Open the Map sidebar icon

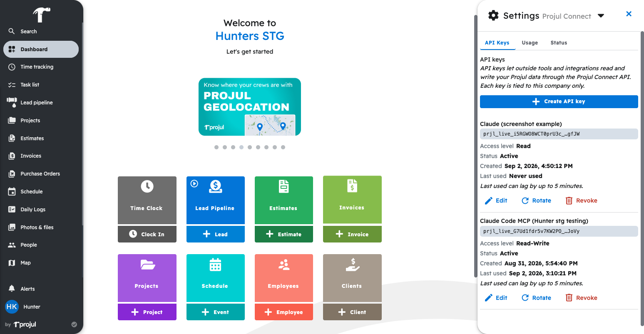pyautogui.click(x=12, y=263)
